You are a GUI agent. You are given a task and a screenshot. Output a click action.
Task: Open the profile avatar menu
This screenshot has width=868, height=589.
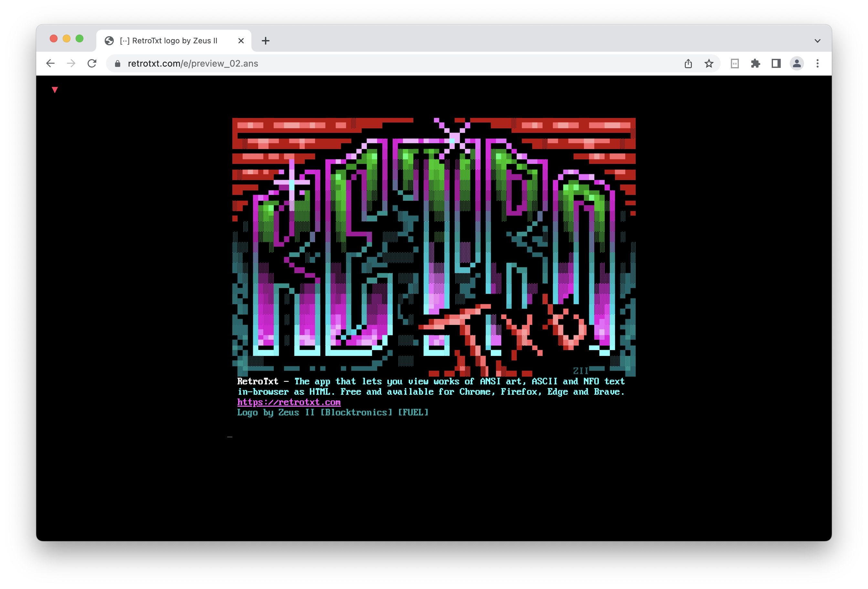tap(797, 64)
